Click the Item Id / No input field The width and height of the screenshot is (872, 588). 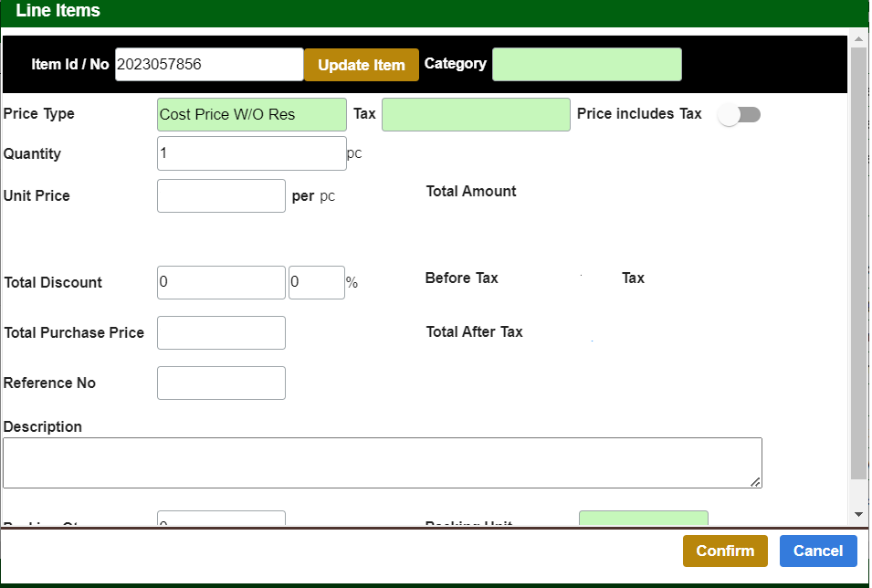pyautogui.click(x=209, y=65)
